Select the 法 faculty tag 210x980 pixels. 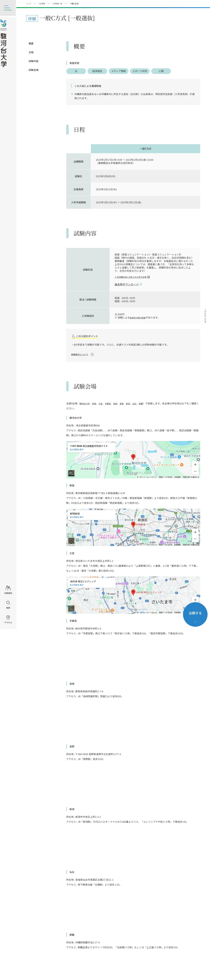pos(76,71)
